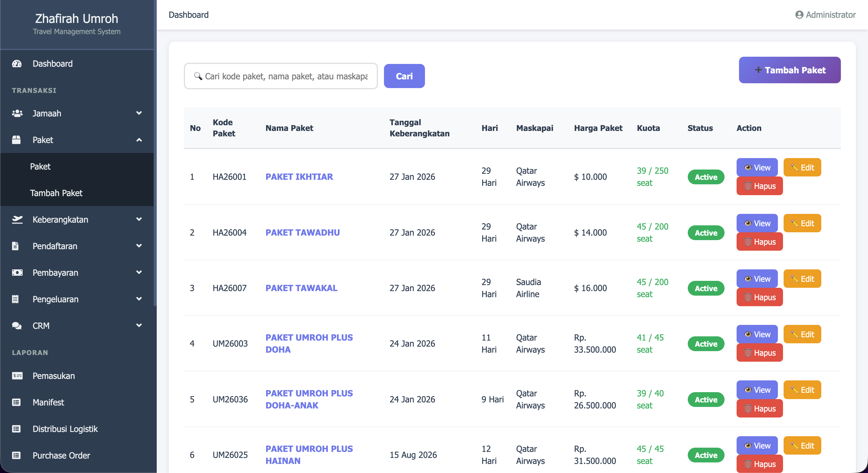Click the Manifest list icon
This screenshot has width=868, height=473.
(x=16, y=402)
